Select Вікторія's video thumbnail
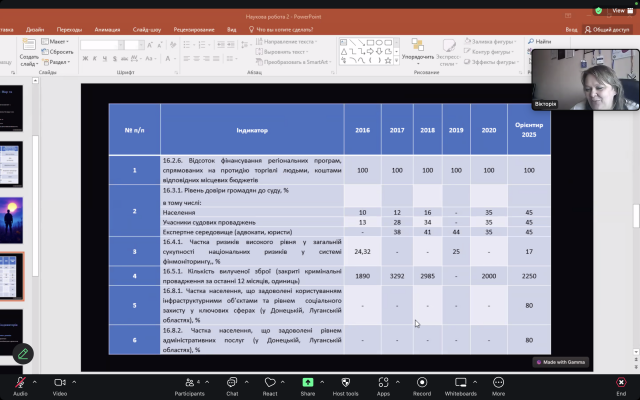This screenshot has height=400, width=640. tap(585, 80)
